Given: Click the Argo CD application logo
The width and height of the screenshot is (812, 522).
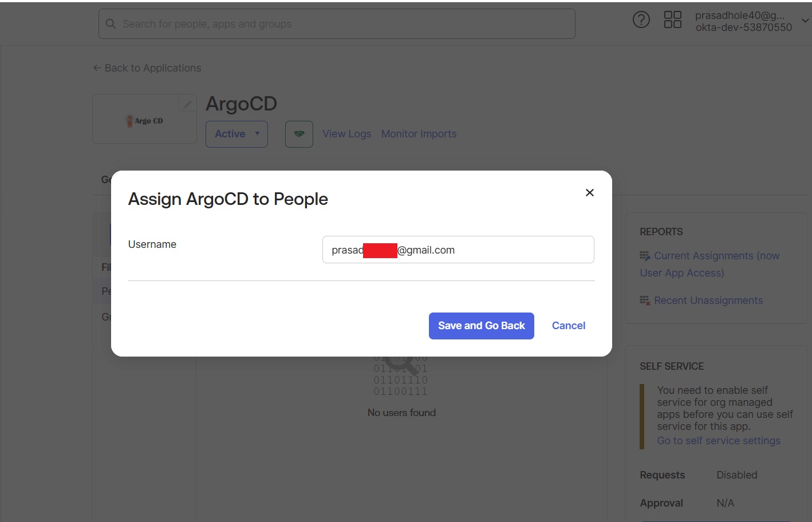Looking at the screenshot, I should (x=144, y=120).
